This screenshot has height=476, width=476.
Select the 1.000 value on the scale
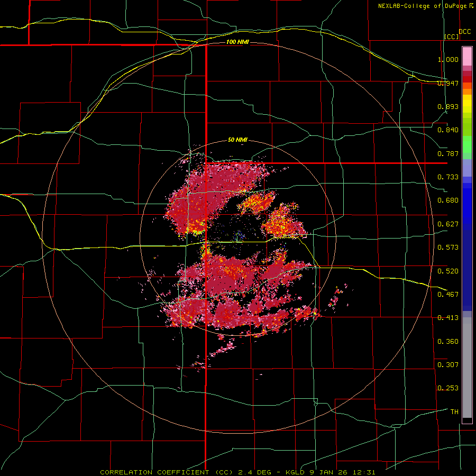(x=448, y=59)
